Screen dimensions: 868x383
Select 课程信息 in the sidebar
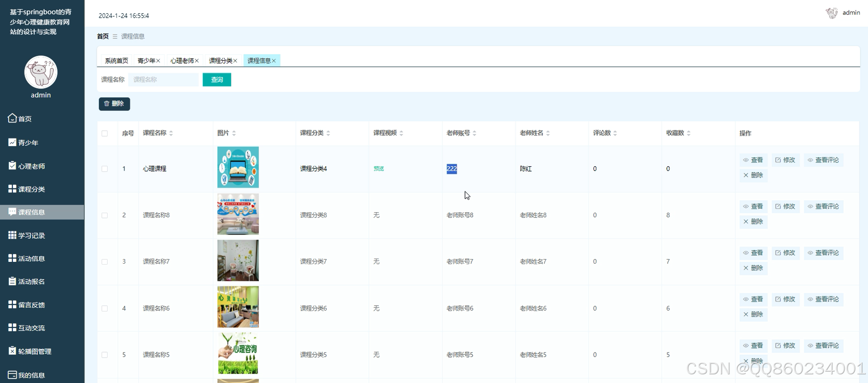pos(42,212)
